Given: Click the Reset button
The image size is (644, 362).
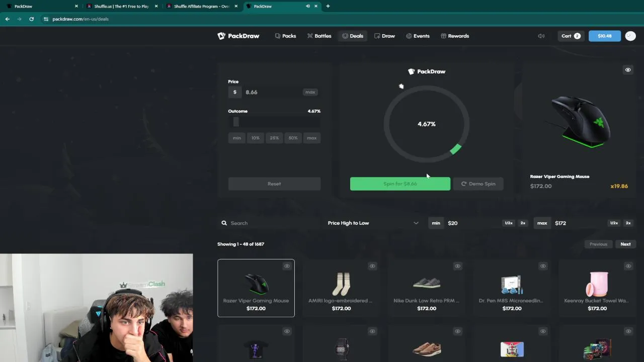Looking at the screenshot, I should coord(274,184).
